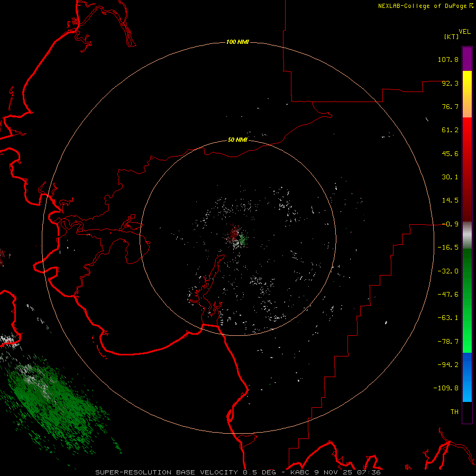Select the -78.7 scale value
Viewport: 476px width, 476px height.
[x=448, y=342]
